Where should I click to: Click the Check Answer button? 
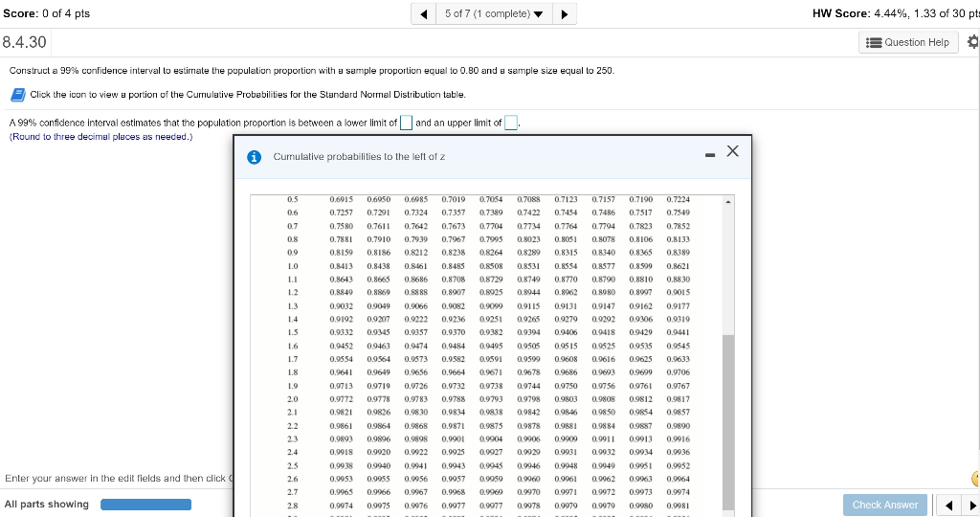[885, 505]
